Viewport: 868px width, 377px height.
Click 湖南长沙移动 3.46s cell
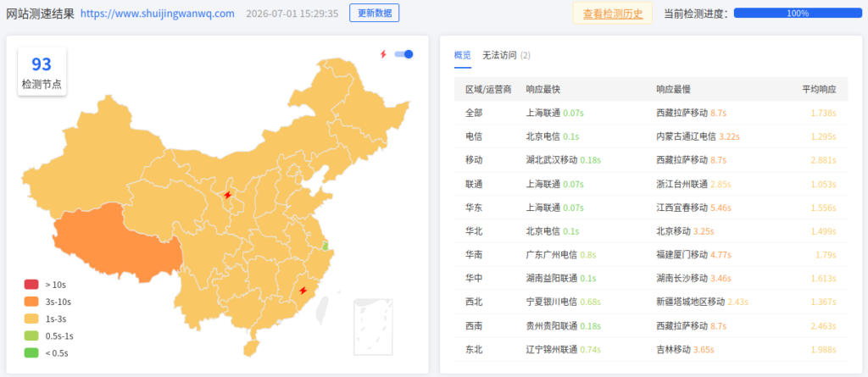[693, 278]
